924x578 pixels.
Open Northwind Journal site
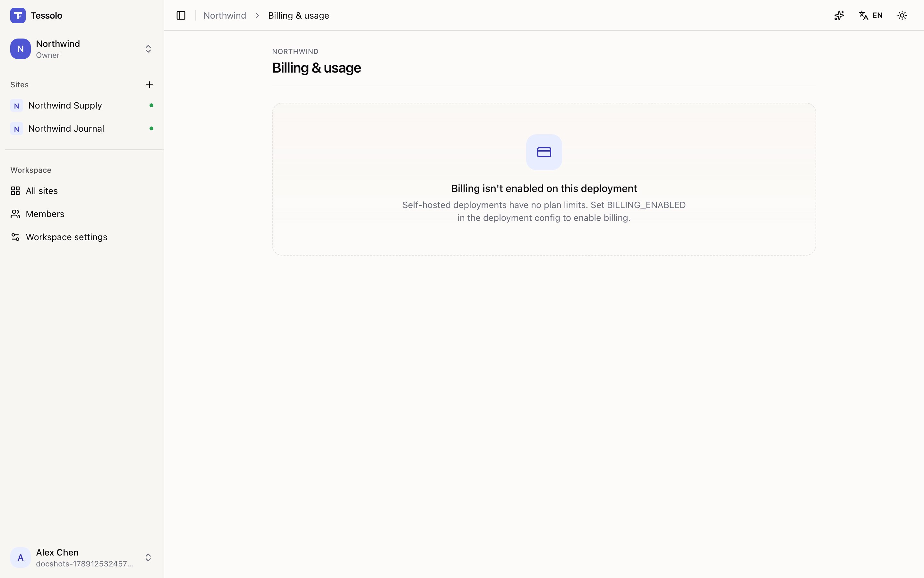click(82, 128)
